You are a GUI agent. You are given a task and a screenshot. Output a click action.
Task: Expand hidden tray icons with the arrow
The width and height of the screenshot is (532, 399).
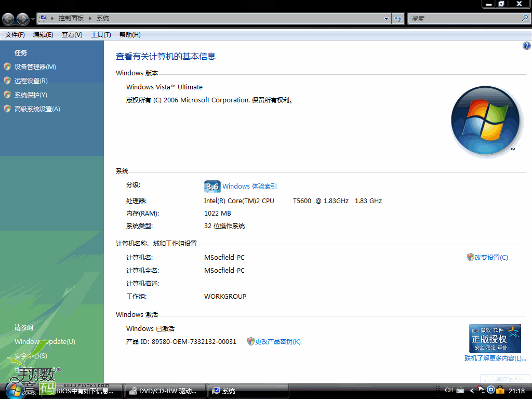tap(472, 391)
